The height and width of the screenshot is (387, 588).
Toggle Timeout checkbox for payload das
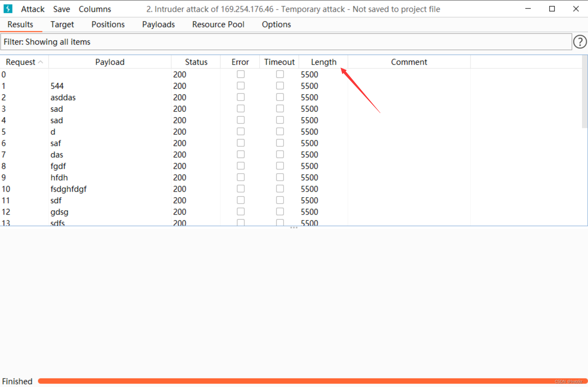click(280, 154)
